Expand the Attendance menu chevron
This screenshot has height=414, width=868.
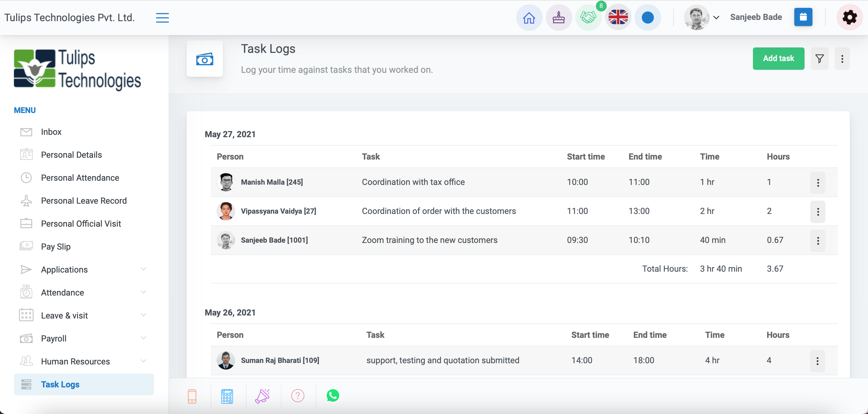coord(143,292)
